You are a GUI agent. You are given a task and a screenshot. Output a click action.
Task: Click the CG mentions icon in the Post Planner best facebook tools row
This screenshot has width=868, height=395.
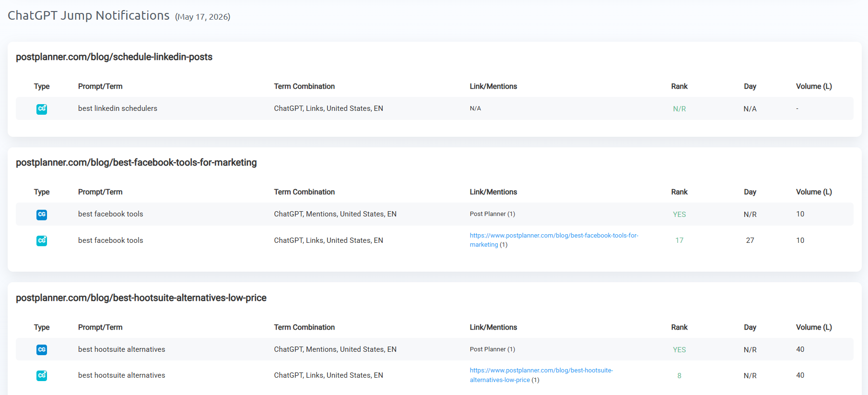coord(42,215)
